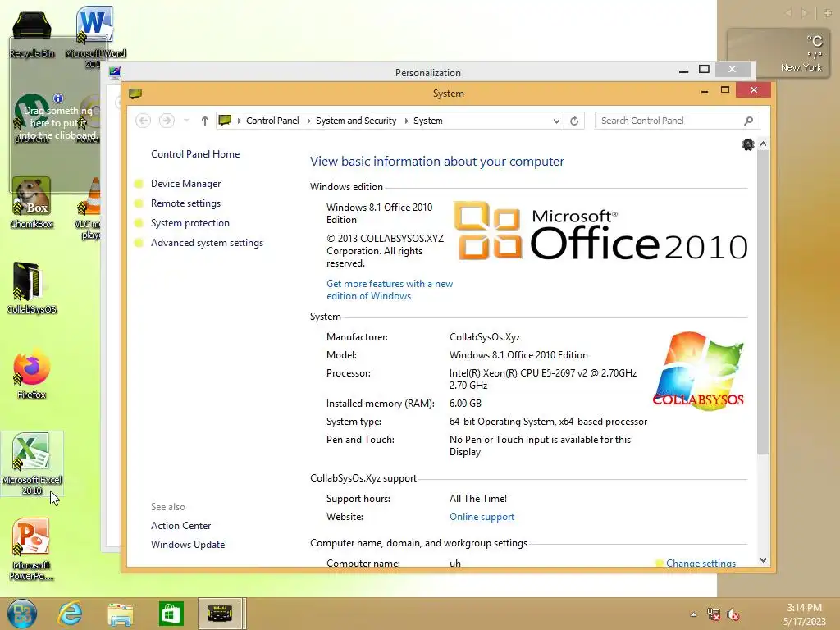Screen dimensions: 840x630
Task: Expand arrow before Control Panel breadcrumb
Action: [x=239, y=121]
